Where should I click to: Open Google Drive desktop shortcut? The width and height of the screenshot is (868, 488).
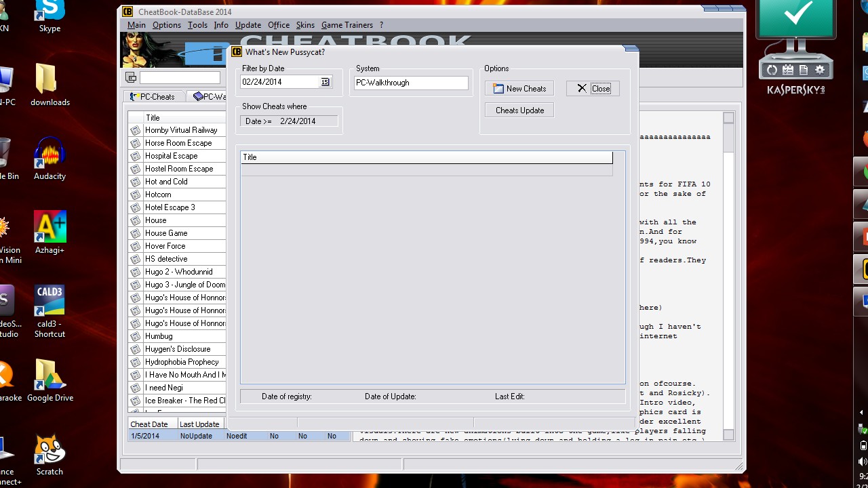50,376
